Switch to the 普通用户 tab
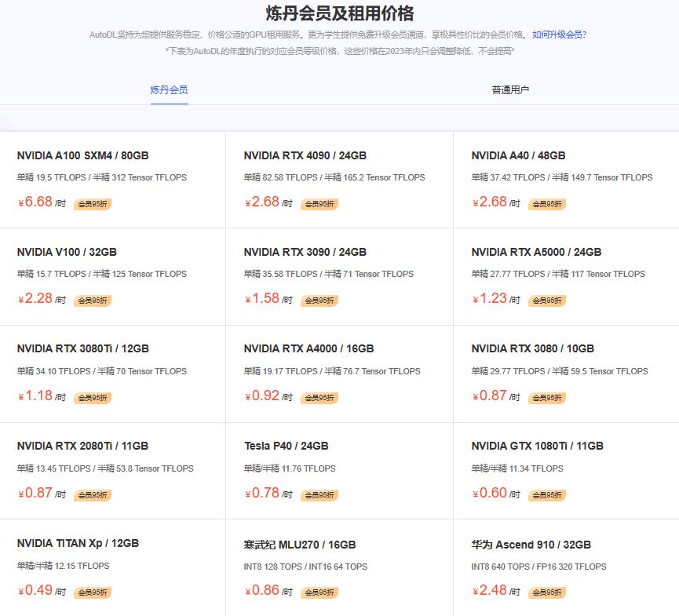The height and width of the screenshot is (616, 679). (510, 90)
